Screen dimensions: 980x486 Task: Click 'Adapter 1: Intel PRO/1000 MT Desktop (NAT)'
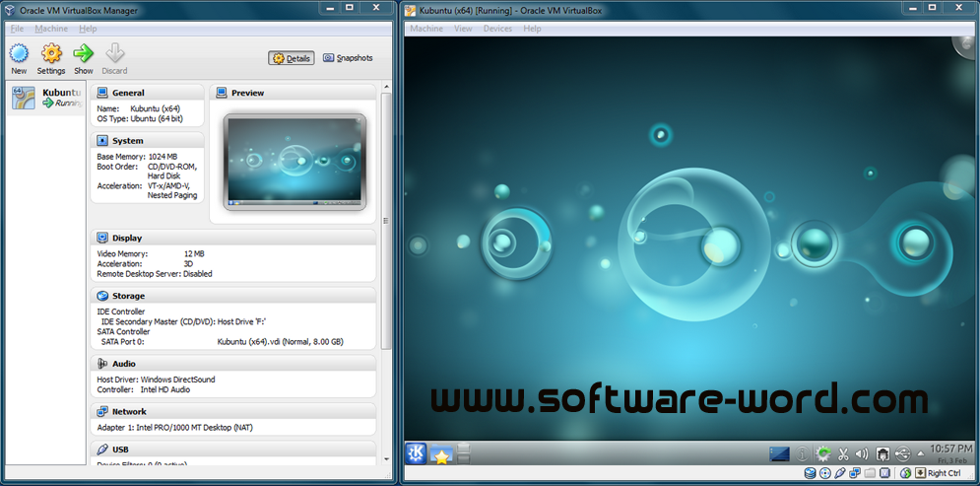(x=175, y=427)
